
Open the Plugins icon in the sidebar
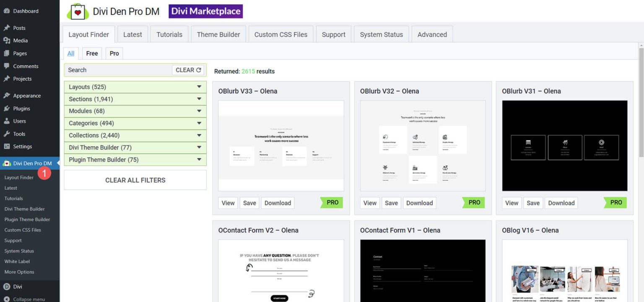pos(6,108)
